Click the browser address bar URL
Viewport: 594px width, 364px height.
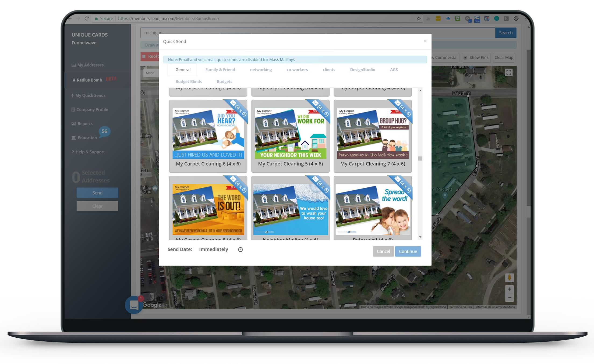(168, 19)
